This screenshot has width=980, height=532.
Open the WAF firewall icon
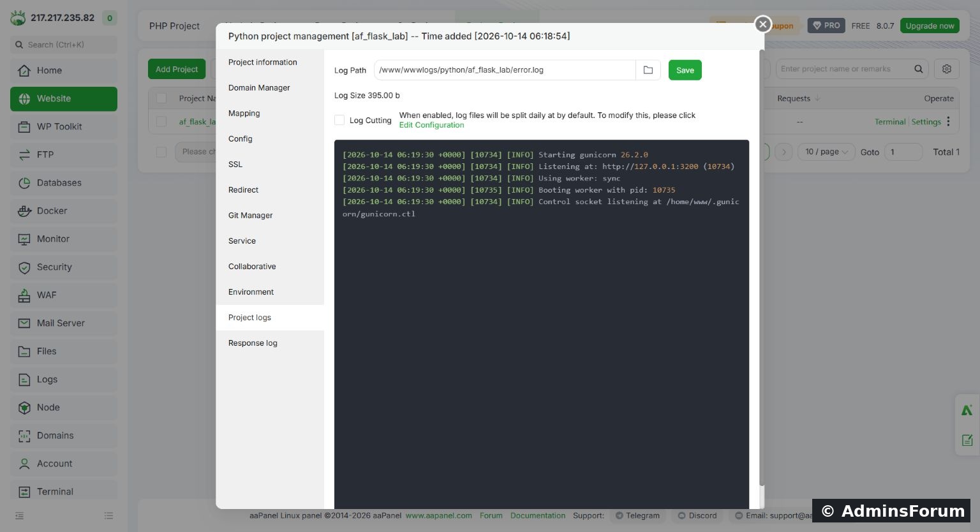[x=24, y=295]
